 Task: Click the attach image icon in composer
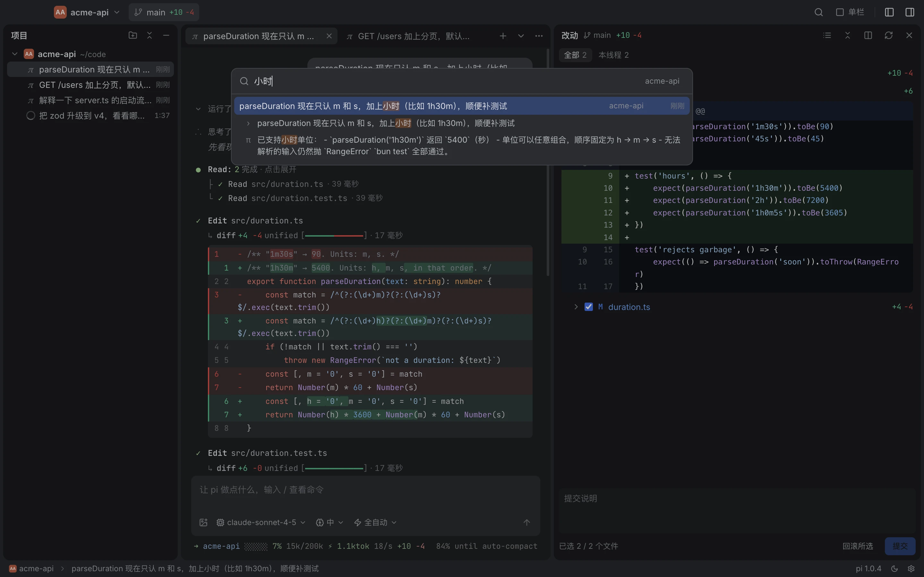click(x=203, y=523)
